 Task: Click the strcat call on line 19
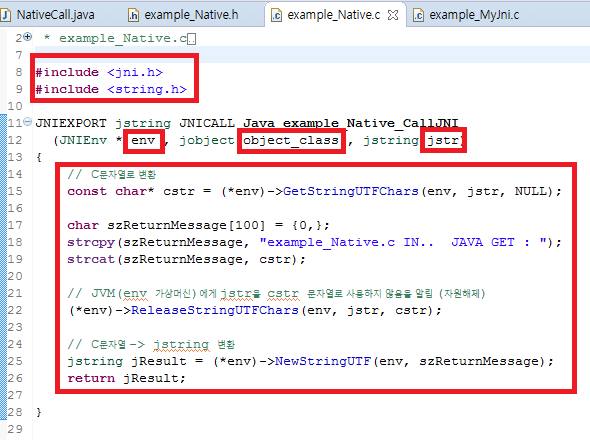coord(91,259)
